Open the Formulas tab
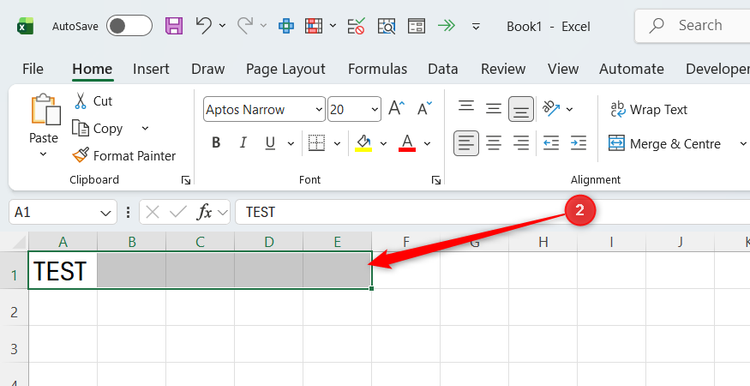Image resolution: width=750 pixels, height=386 pixels. point(377,69)
